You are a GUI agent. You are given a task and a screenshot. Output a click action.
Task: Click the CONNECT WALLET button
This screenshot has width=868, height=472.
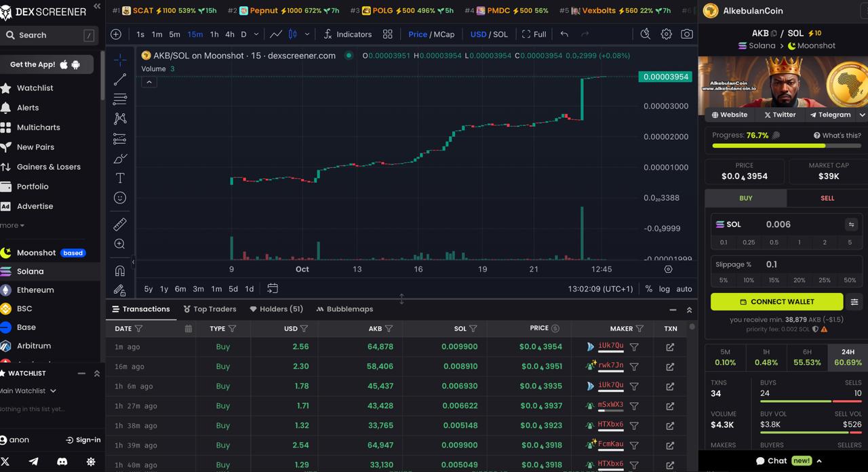click(x=776, y=302)
